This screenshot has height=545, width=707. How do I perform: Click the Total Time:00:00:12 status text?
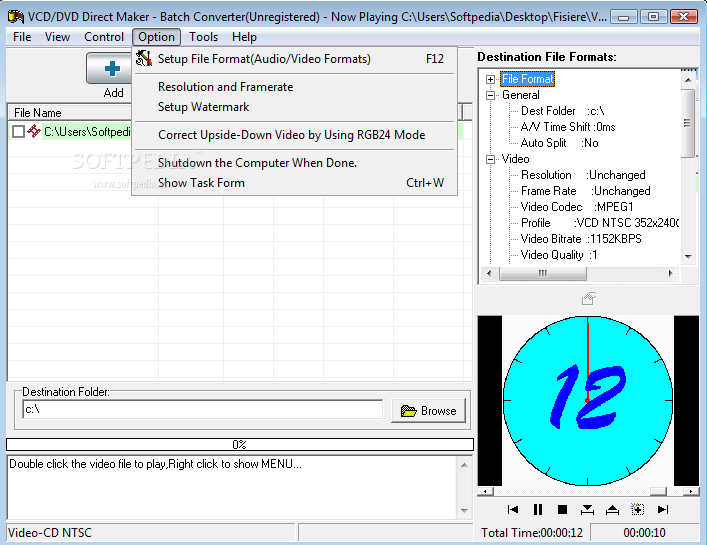pyautogui.click(x=532, y=533)
